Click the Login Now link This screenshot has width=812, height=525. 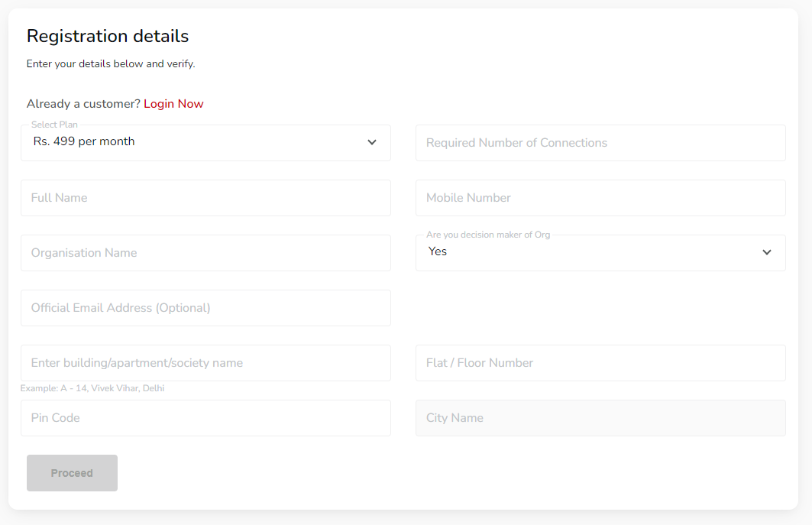[173, 104]
